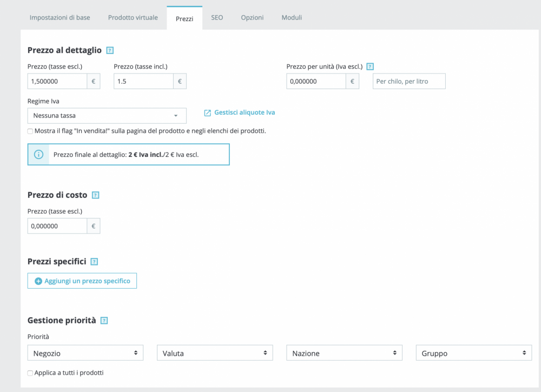The image size is (541, 392).
Task: Check Applica a tutti i prodotti
Action: pos(30,373)
